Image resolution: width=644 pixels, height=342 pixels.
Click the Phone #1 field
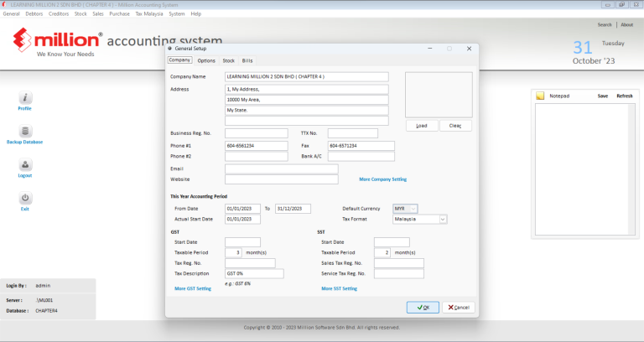pos(257,146)
